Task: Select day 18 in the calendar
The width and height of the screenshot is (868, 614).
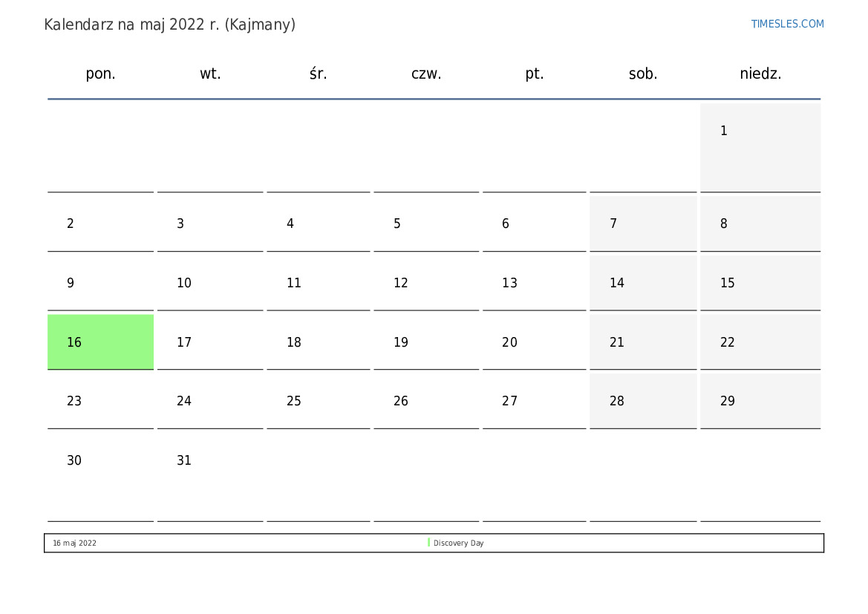Action: pos(318,342)
